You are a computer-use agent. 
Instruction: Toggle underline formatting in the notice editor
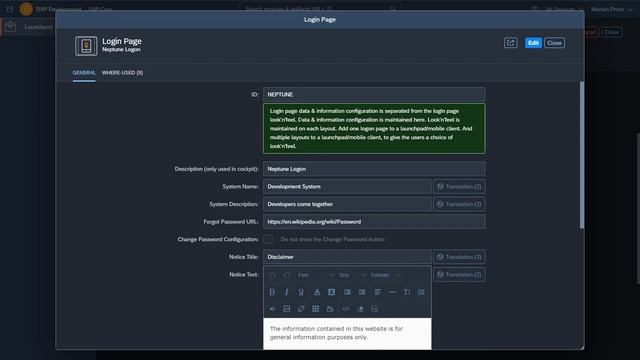[x=301, y=292]
